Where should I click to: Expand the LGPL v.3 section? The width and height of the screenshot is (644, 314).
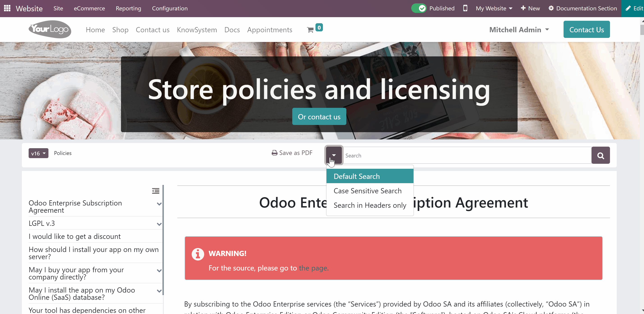pos(159,224)
